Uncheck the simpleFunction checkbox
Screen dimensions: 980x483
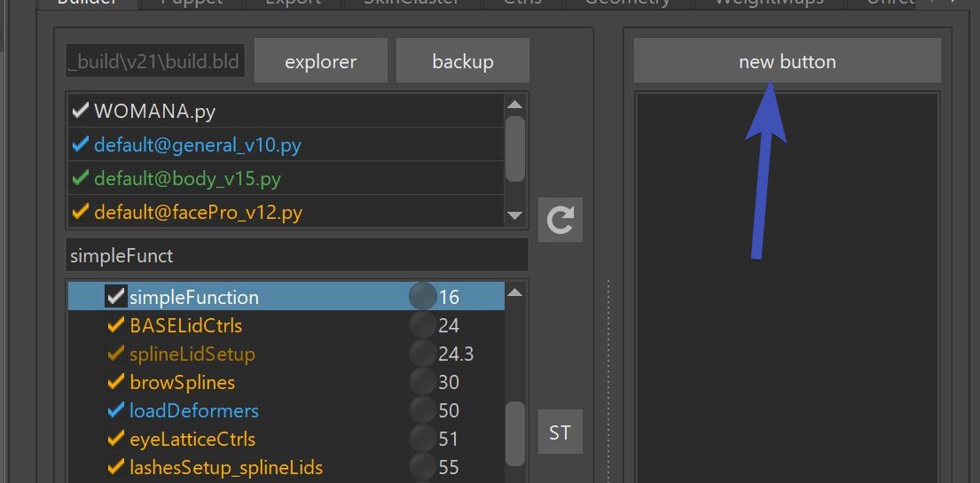[115, 296]
